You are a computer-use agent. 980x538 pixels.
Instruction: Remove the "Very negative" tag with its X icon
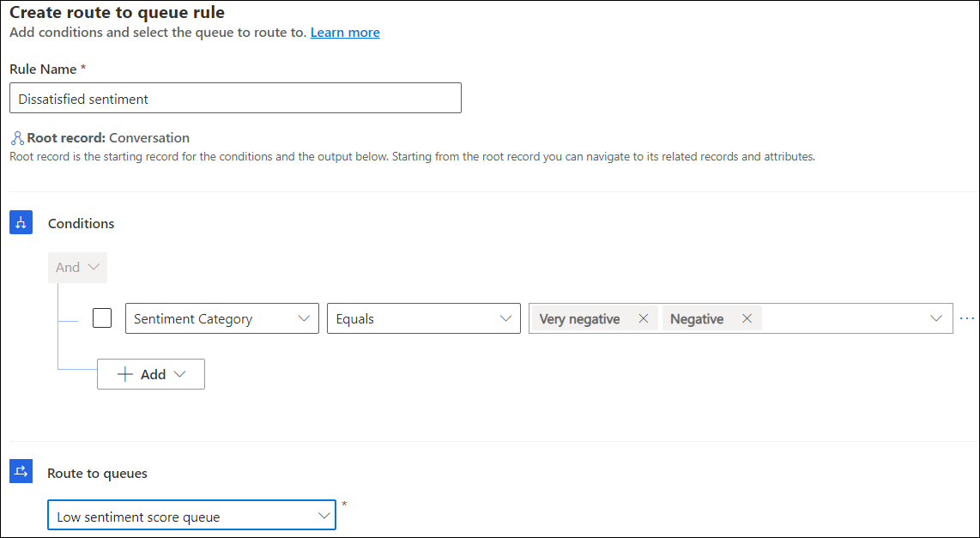(643, 317)
